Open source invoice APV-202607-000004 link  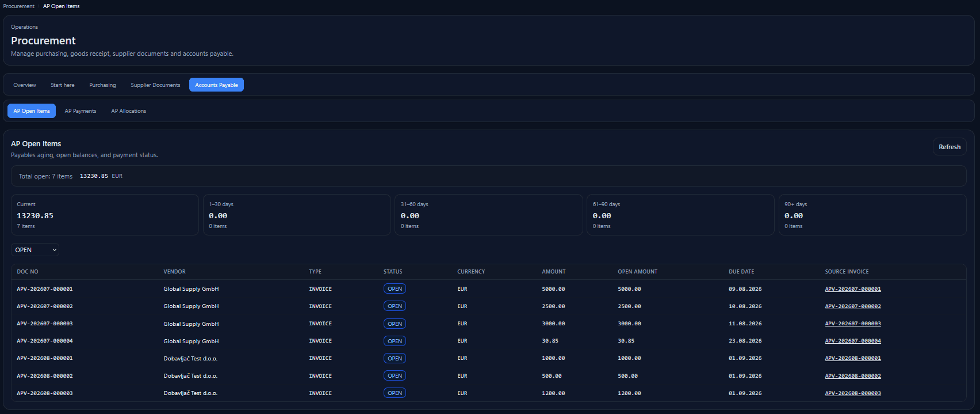coord(853,341)
